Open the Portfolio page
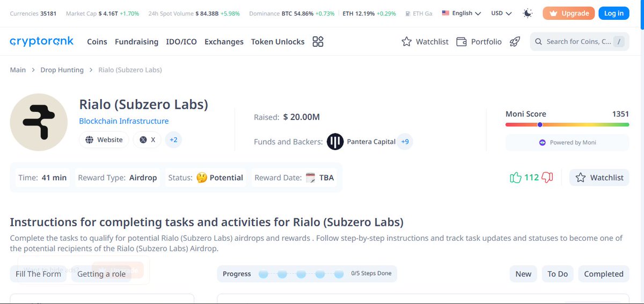Screen dimensions: 644x304 pyautogui.click(x=479, y=41)
